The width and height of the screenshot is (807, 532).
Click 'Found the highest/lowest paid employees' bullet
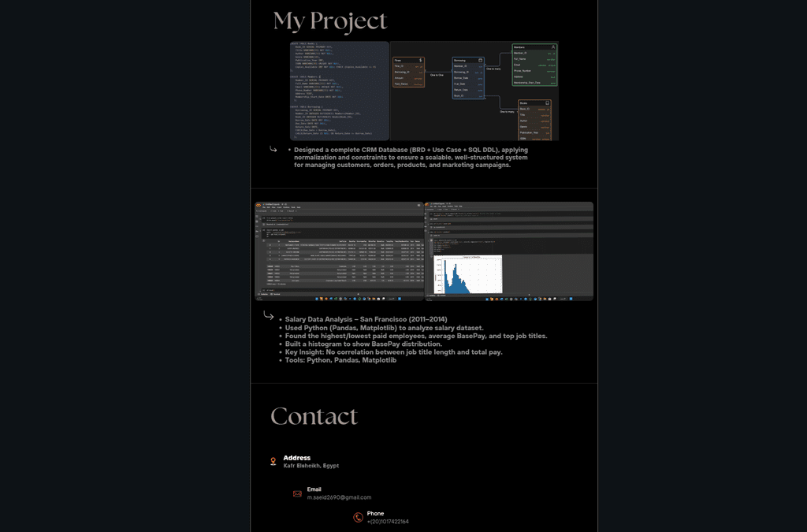[x=416, y=336]
